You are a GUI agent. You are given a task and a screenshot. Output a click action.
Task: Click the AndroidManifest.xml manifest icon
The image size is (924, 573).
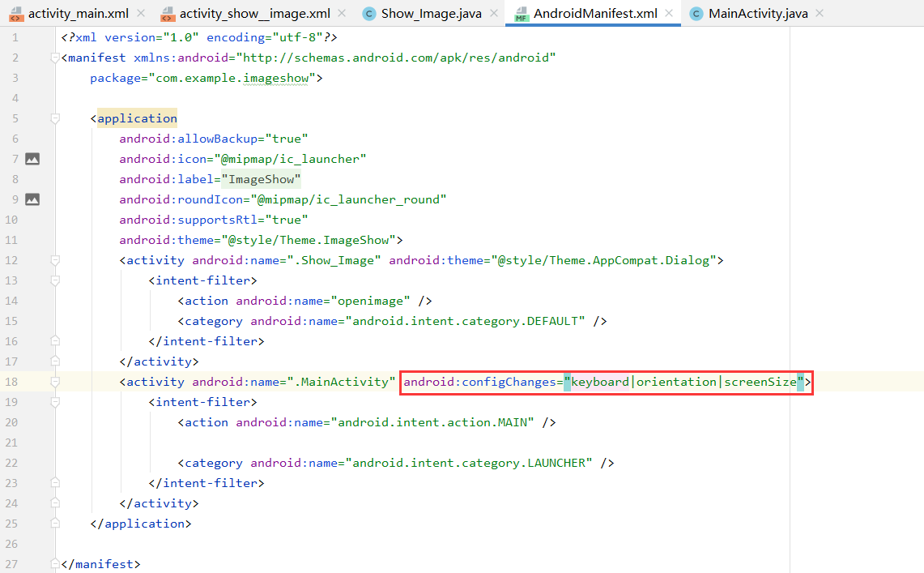coord(522,14)
